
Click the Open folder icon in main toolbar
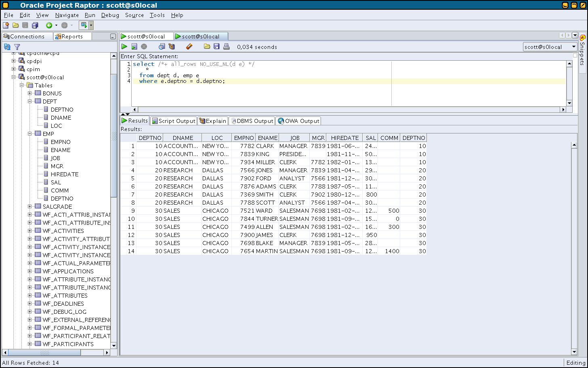pos(16,25)
